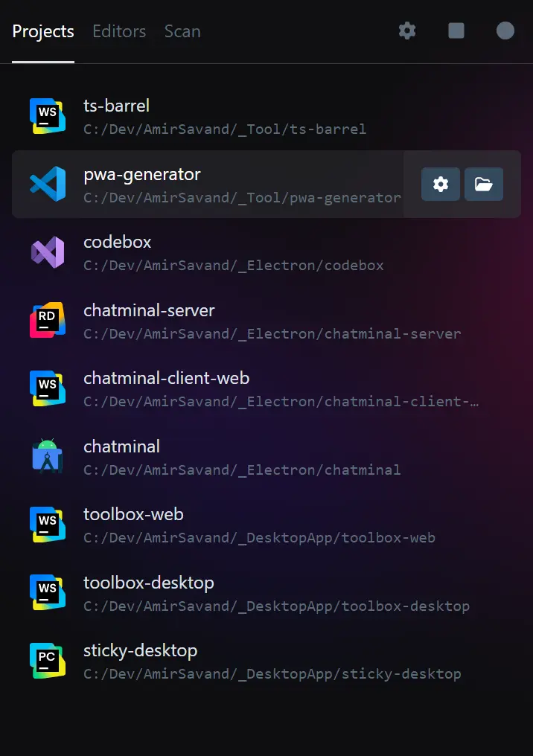This screenshot has width=533, height=756.
Task: Open pwa-generator project settings gear button
Action: [x=441, y=185]
